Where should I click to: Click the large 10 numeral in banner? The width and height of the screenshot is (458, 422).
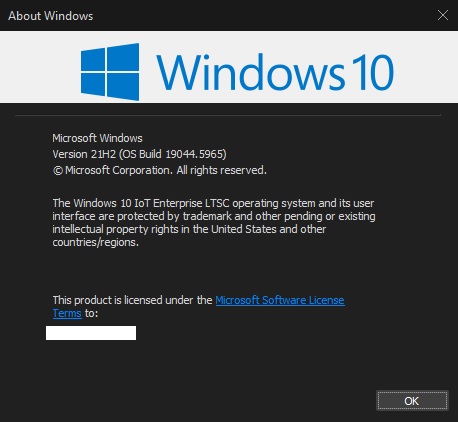pos(373,72)
